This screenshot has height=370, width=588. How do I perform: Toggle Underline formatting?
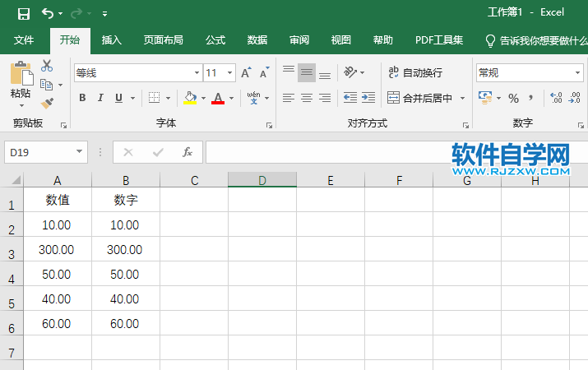[x=118, y=98]
